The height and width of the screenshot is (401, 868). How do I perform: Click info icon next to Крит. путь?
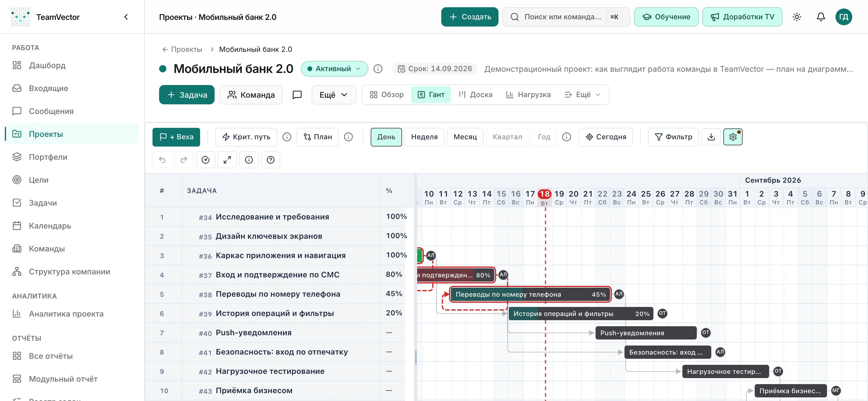click(287, 137)
